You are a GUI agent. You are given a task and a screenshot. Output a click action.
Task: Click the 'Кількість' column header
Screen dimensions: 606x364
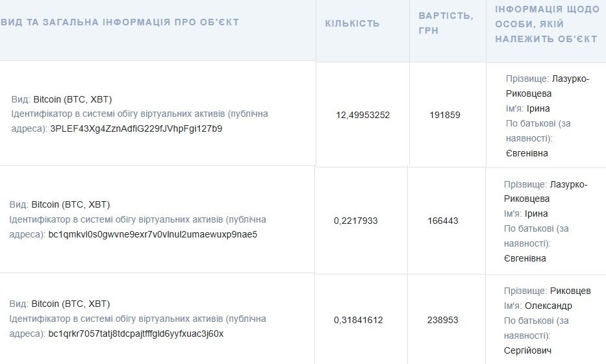point(352,23)
